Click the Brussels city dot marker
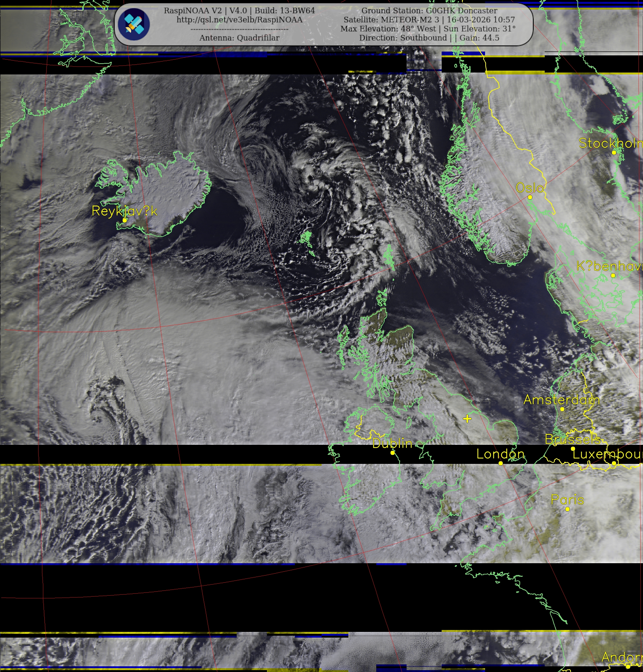Image resolution: width=643 pixels, height=672 pixels. point(573,449)
